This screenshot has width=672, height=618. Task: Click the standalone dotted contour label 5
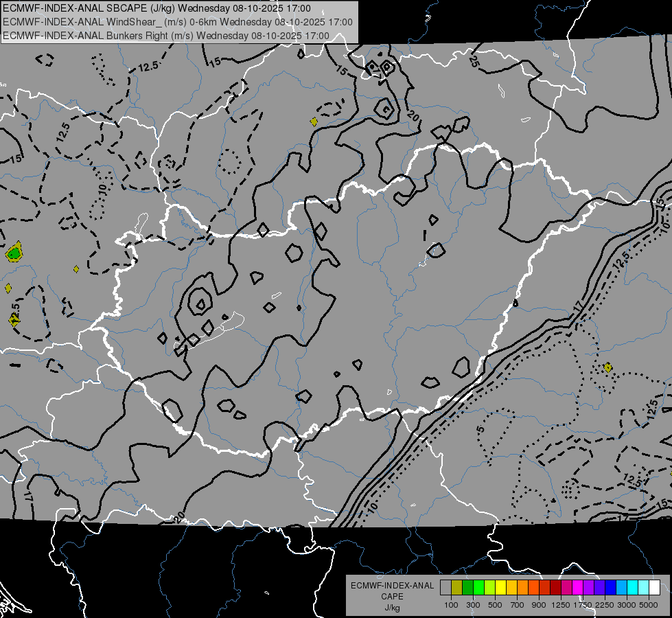(480, 429)
